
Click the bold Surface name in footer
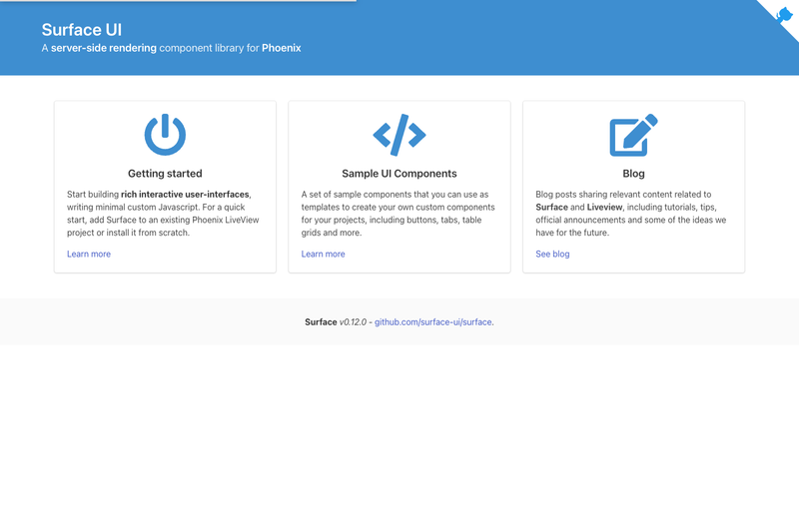click(x=321, y=322)
